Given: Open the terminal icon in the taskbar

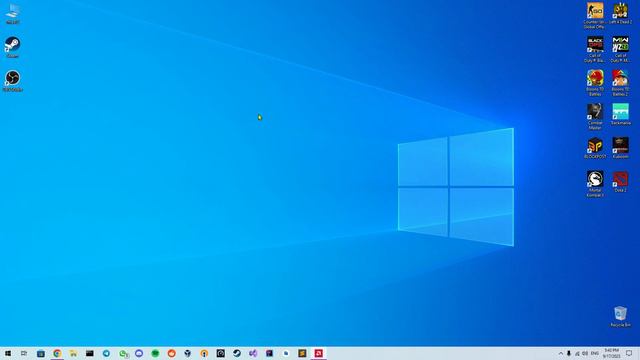Looking at the screenshot, I should pos(90,353).
